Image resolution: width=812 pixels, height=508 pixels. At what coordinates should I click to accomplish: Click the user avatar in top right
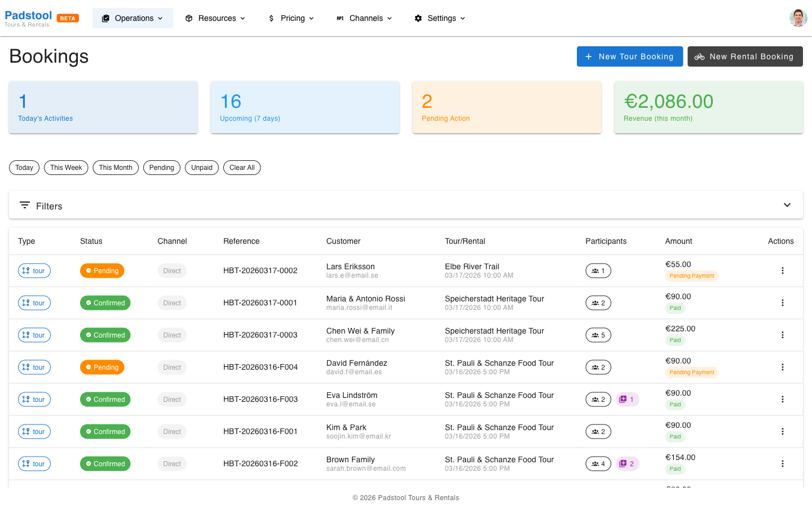pyautogui.click(x=798, y=18)
